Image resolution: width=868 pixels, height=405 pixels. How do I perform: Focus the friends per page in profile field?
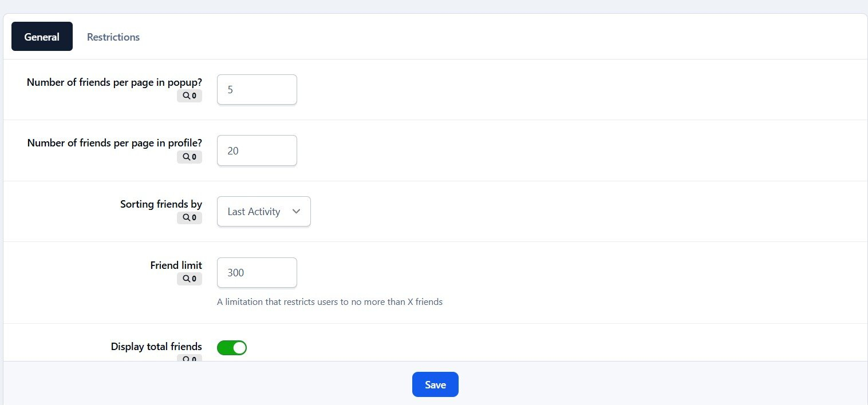257,151
